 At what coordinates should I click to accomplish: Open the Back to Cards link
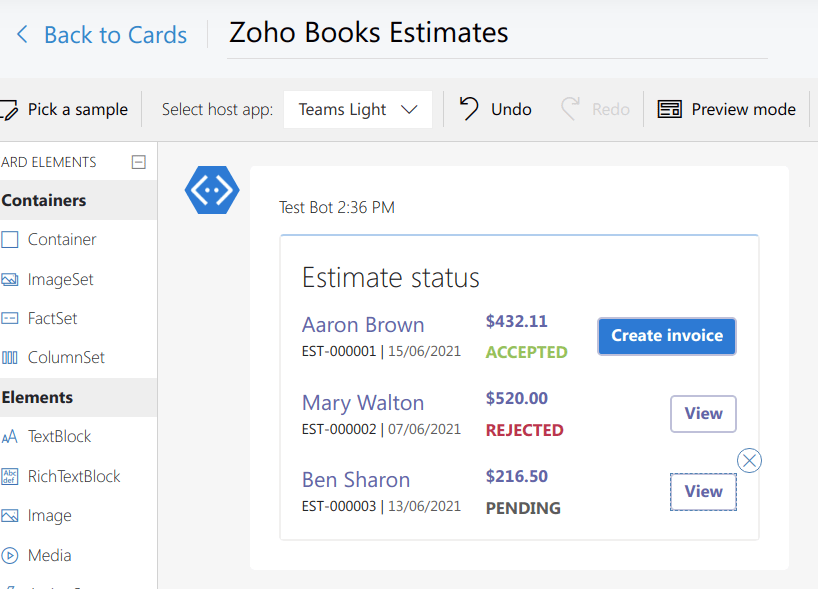[115, 35]
